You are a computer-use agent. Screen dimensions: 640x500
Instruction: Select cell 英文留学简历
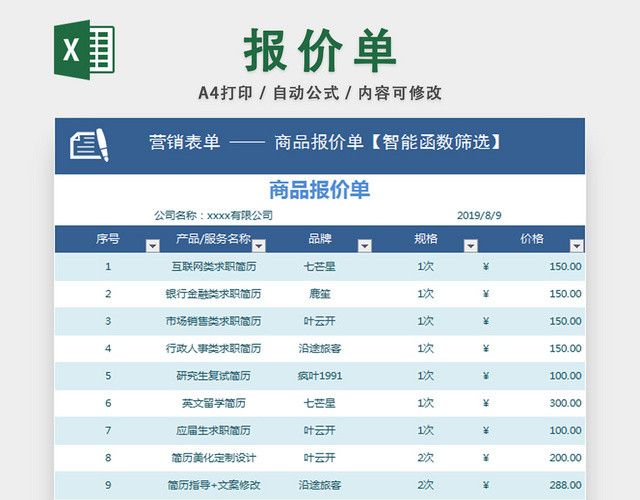click(x=213, y=403)
